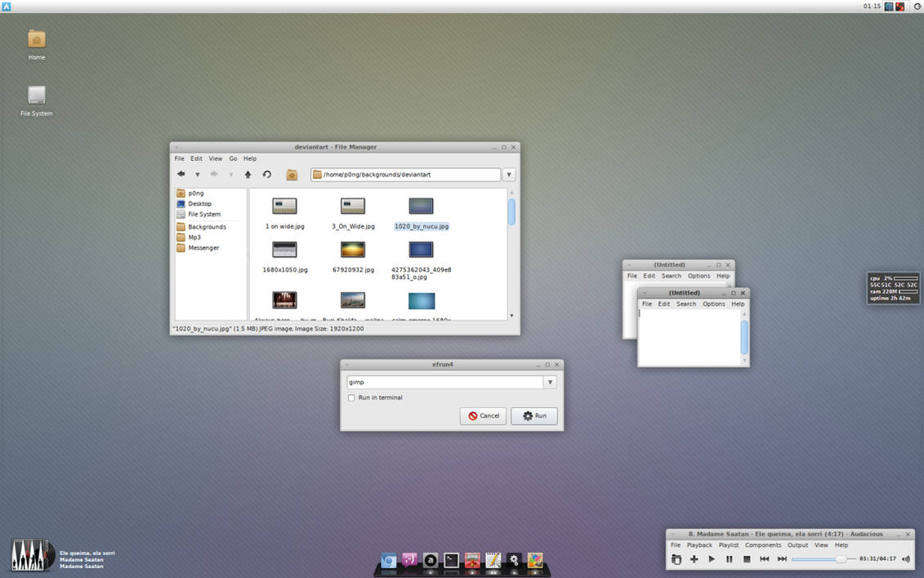924x578 pixels.
Task: Open the terminal from the dock
Action: click(451, 560)
